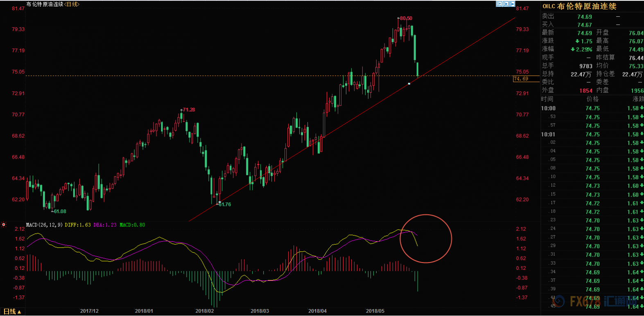Viewport: 644px width, 316px height.
Task: Click the 10:00 tick row in time list
Action: 592,108
